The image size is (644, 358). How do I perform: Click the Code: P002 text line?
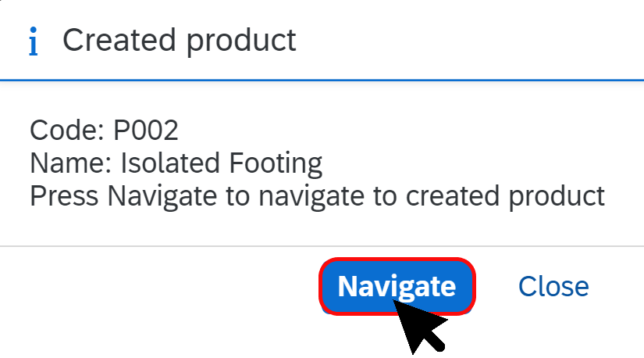(x=104, y=130)
